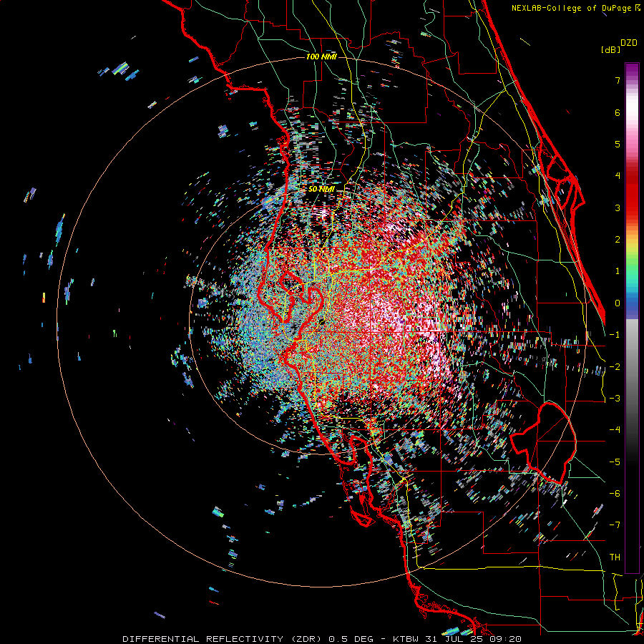Click the 5 value on color scale

(x=618, y=144)
